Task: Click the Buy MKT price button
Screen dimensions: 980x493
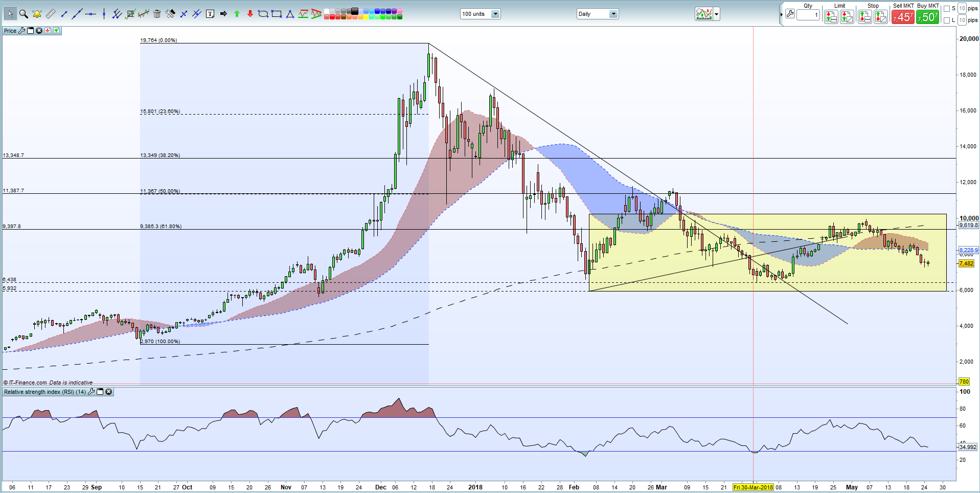Action: click(927, 17)
